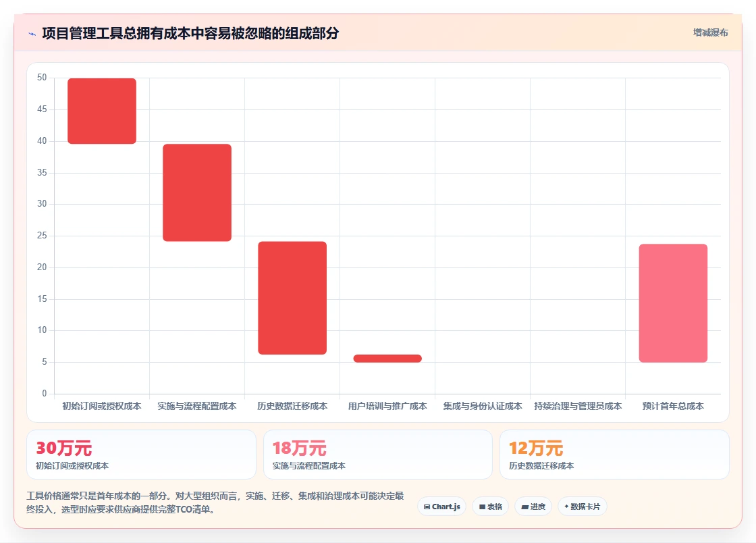Click the 历史数据迁移成本 waterfall bar
The height and width of the screenshot is (543, 756).
(292, 298)
